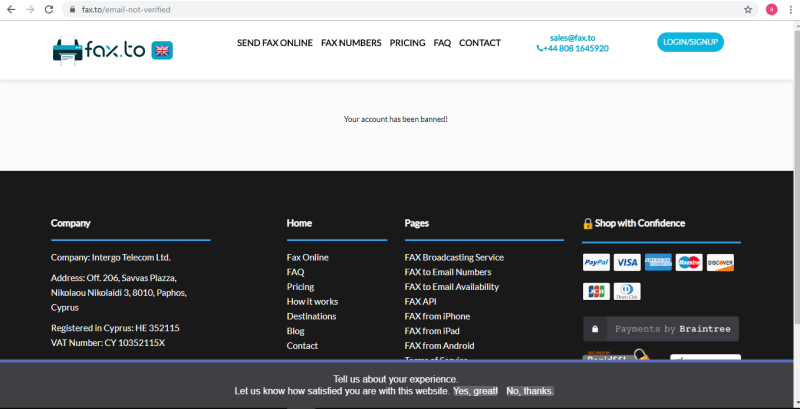
Task: Click the yellow padlock beside Shop with Confidence
Action: click(x=587, y=223)
